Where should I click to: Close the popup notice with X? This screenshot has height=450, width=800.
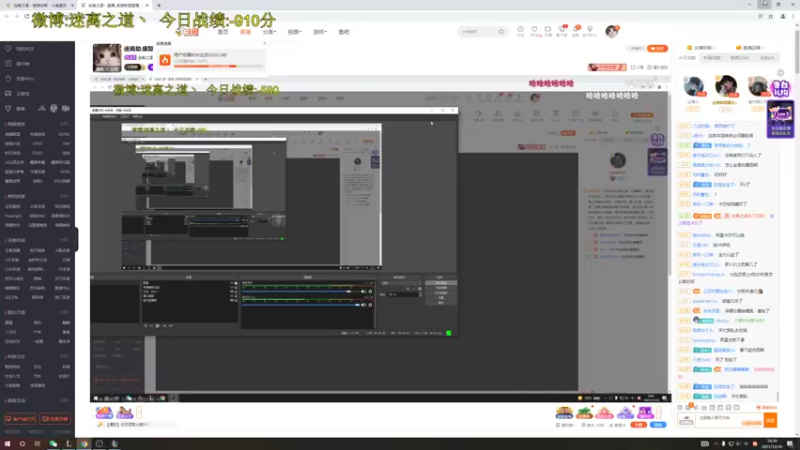[x=264, y=43]
